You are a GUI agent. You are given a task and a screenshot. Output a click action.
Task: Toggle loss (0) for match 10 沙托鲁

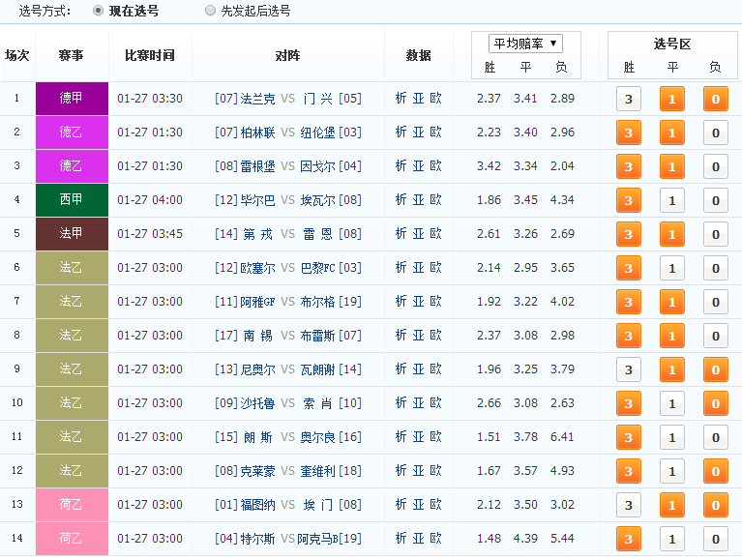point(716,403)
